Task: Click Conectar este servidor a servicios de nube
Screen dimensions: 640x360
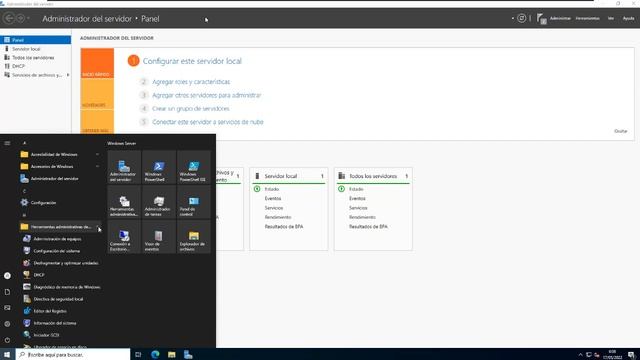Action: pos(208,122)
